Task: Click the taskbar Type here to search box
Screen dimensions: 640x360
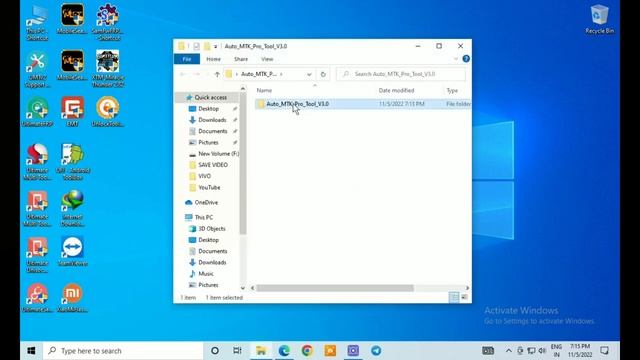Action: pyautogui.click(x=123, y=351)
